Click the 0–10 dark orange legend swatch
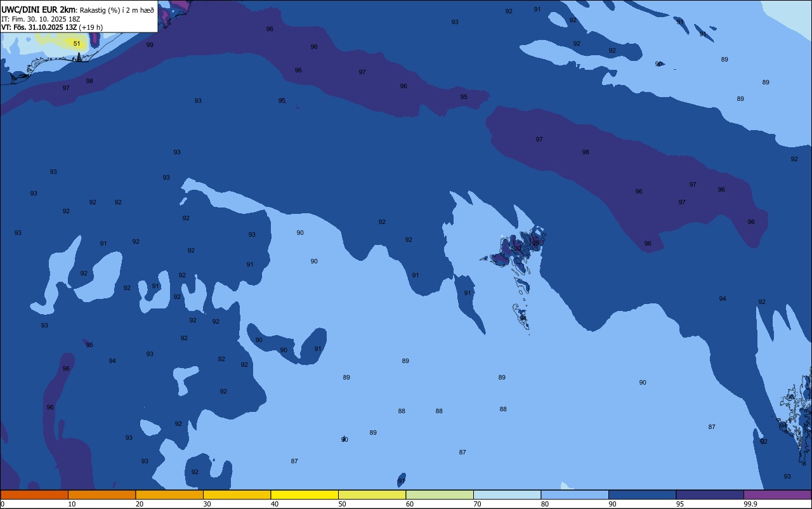Image resolution: width=812 pixels, height=509 pixels. point(34,494)
